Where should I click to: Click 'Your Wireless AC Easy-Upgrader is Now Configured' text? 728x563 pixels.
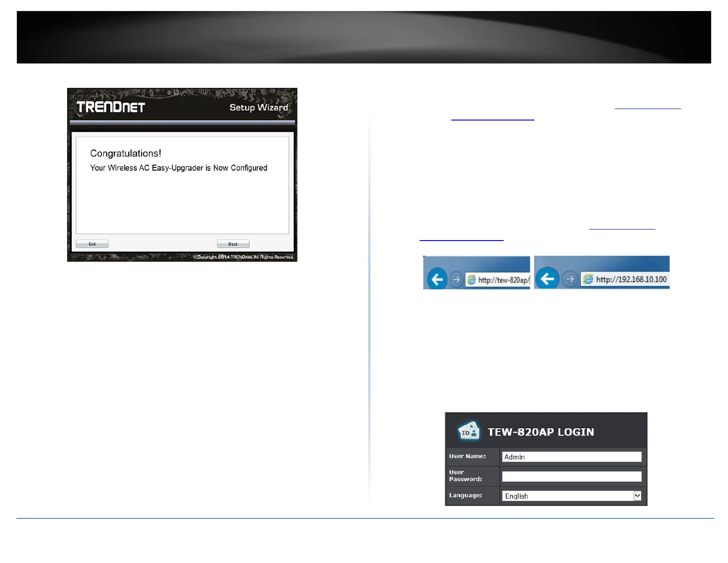[x=179, y=168]
